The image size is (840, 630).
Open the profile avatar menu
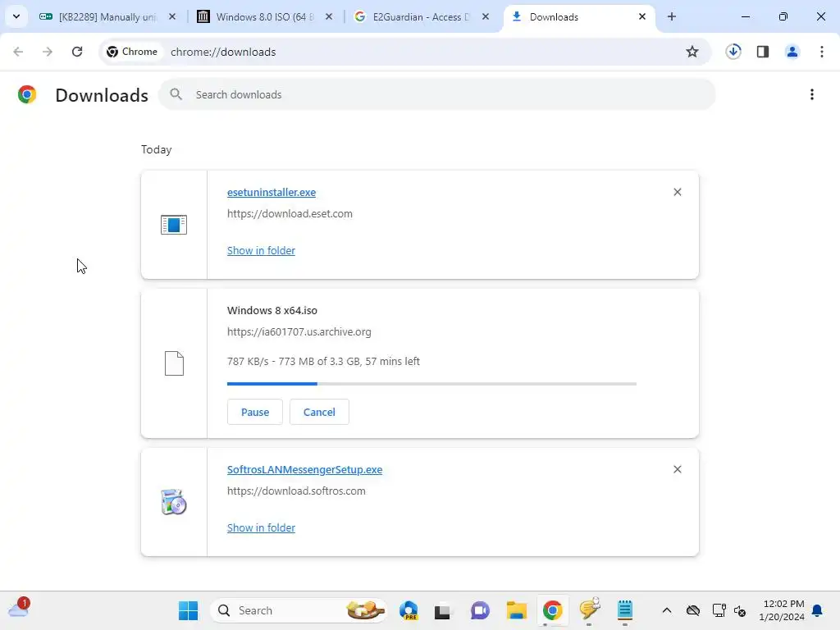[x=792, y=52]
